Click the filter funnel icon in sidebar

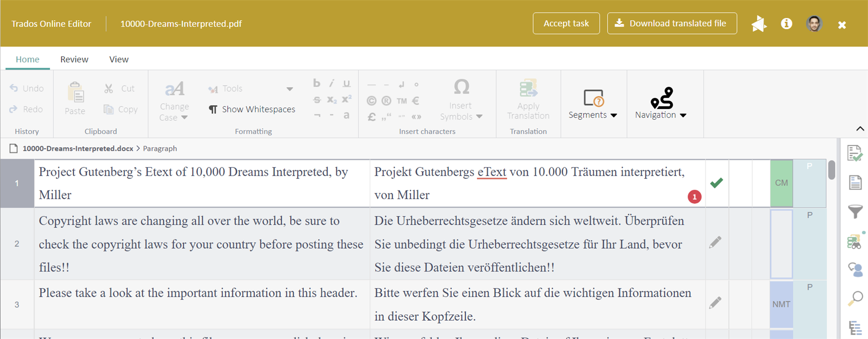[x=855, y=211]
